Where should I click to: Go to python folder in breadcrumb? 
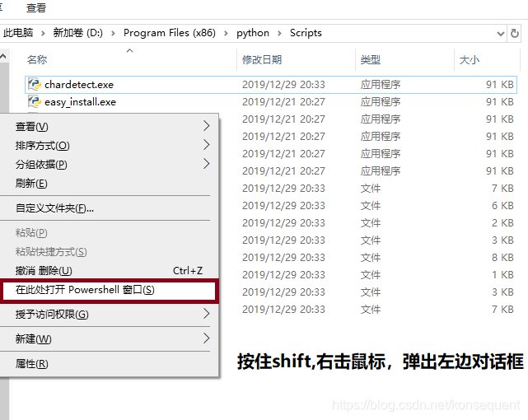[x=253, y=33]
